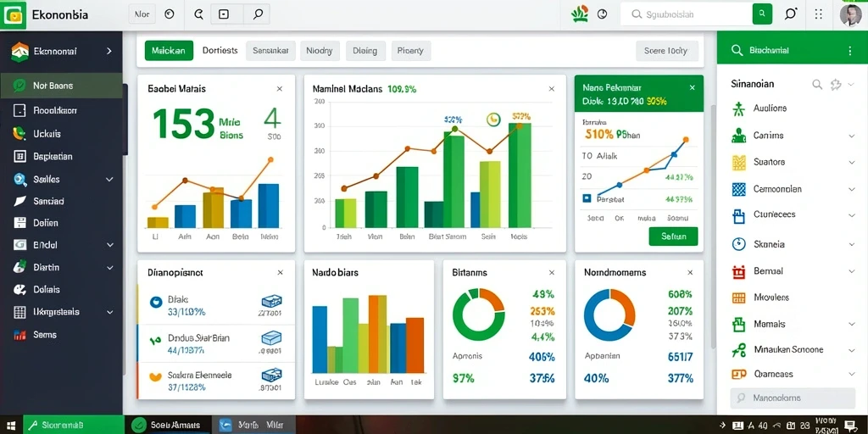Viewport: 868px width, 434px height.
Task: Select the Not Baans sidebar item checkmark
Action: click(19, 86)
